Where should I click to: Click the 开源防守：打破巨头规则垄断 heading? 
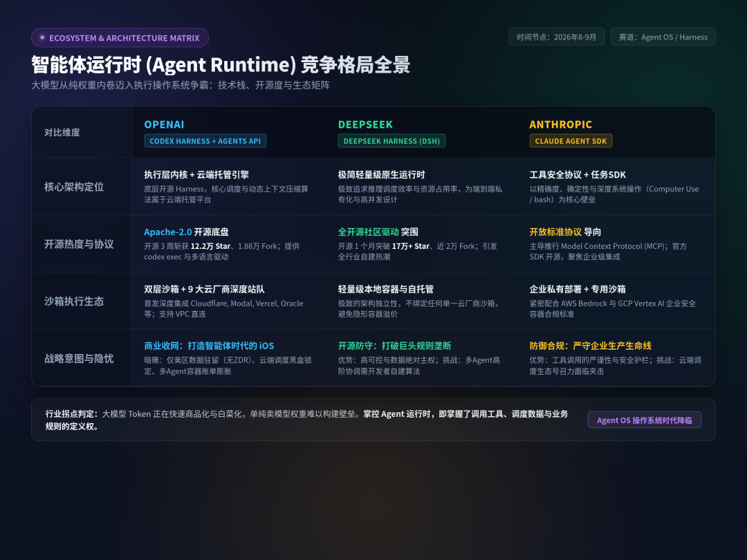tap(394, 346)
